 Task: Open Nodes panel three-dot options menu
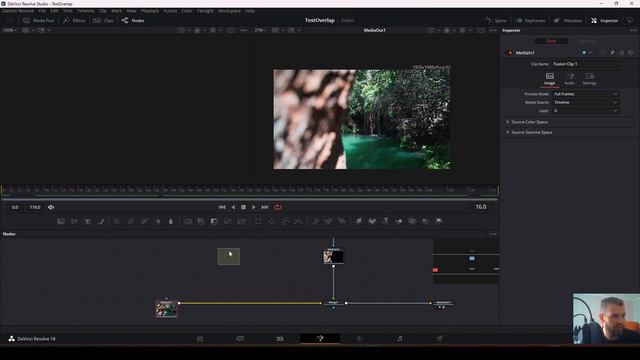coord(493,234)
